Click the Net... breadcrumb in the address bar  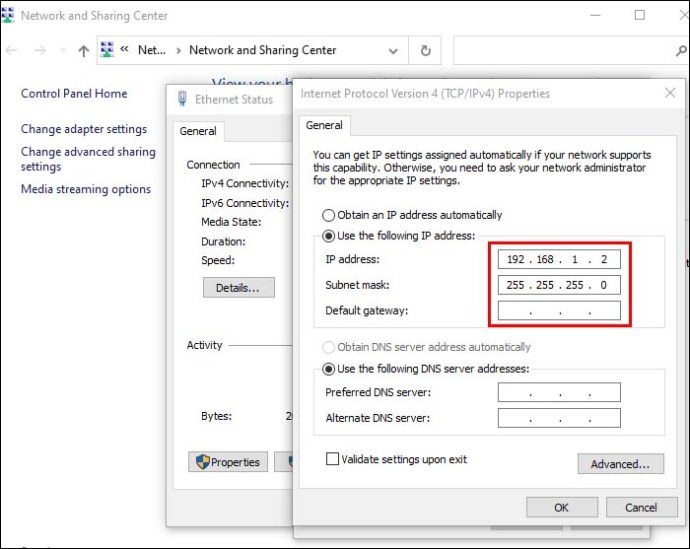(x=152, y=50)
